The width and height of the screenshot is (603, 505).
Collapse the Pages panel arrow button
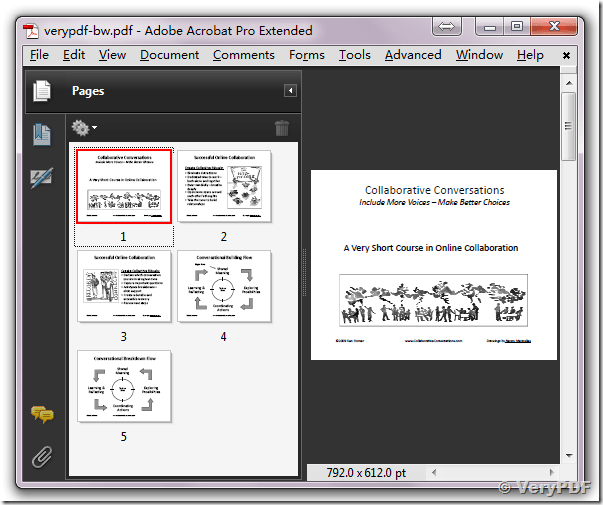click(x=290, y=91)
